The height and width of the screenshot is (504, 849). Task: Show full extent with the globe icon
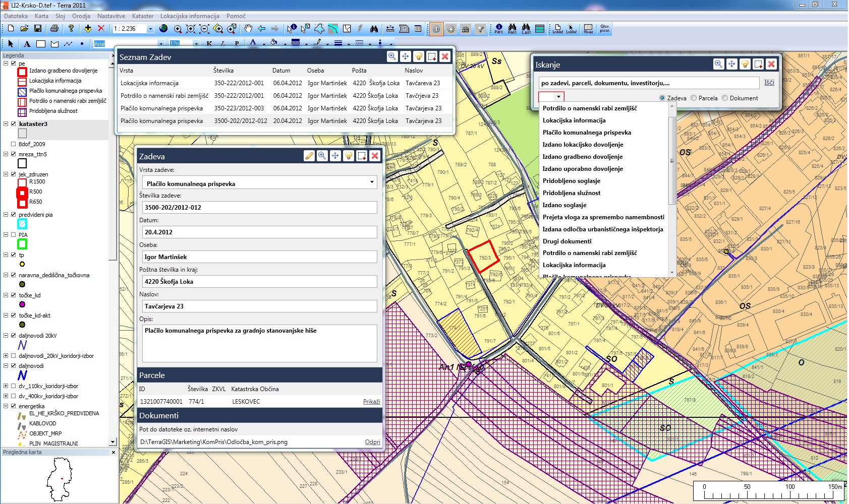pyautogui.click(x=163, y=29)
